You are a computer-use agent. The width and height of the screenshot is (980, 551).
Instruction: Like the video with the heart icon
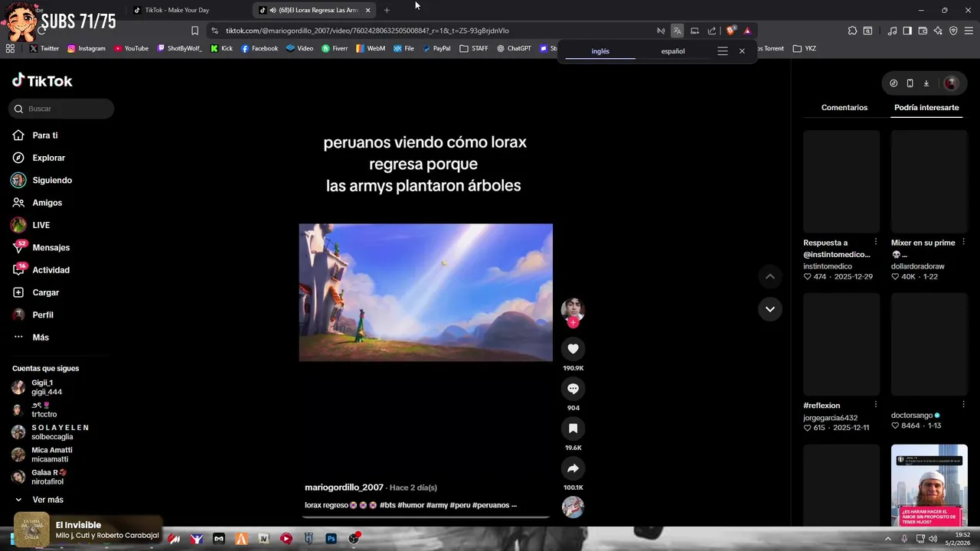[573, 349]
